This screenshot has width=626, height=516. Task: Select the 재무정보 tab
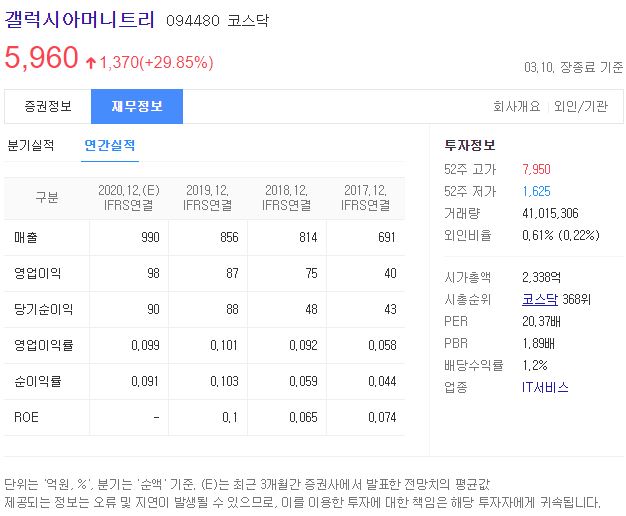coord(137,106)
